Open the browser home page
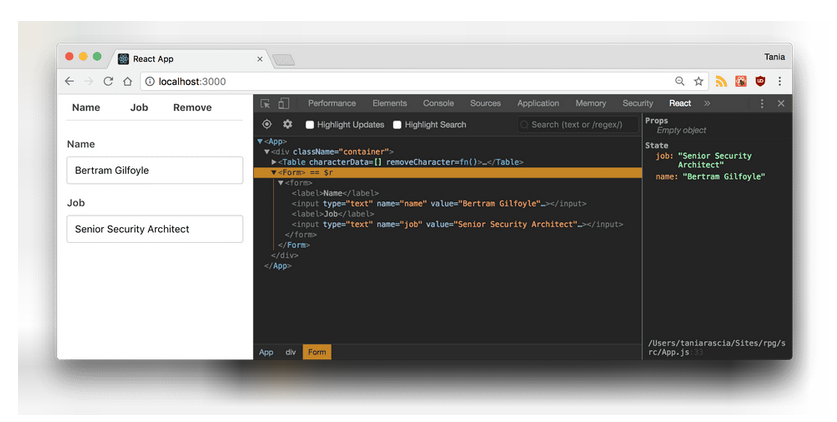The image size is (837, 422). click(127, 81)
